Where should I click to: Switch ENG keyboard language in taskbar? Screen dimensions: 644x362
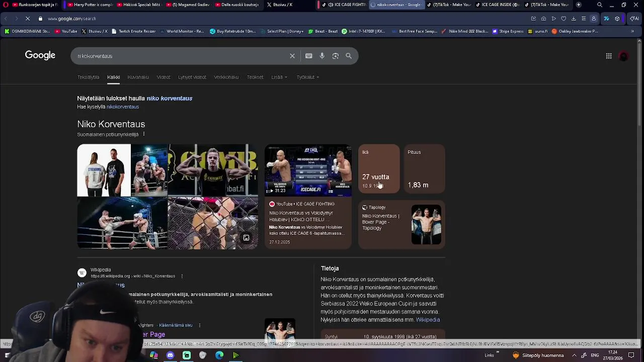pyautogui.click(x=595, y=355)
